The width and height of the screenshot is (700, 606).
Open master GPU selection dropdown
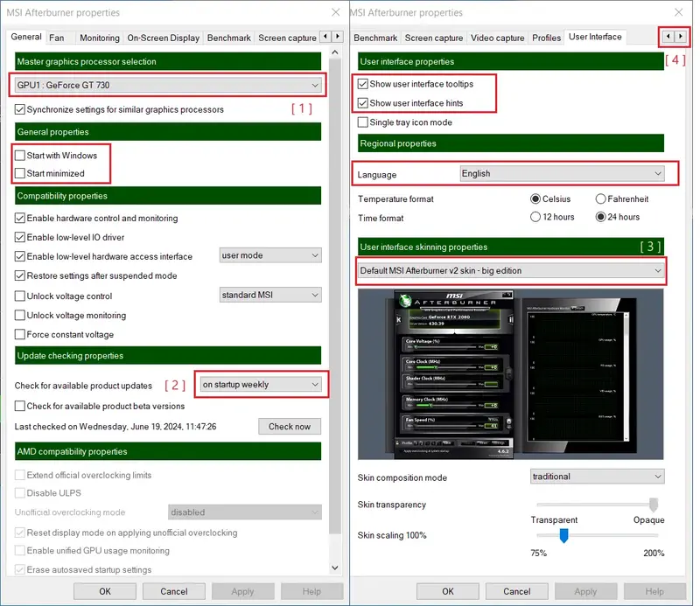click(168, 85)
